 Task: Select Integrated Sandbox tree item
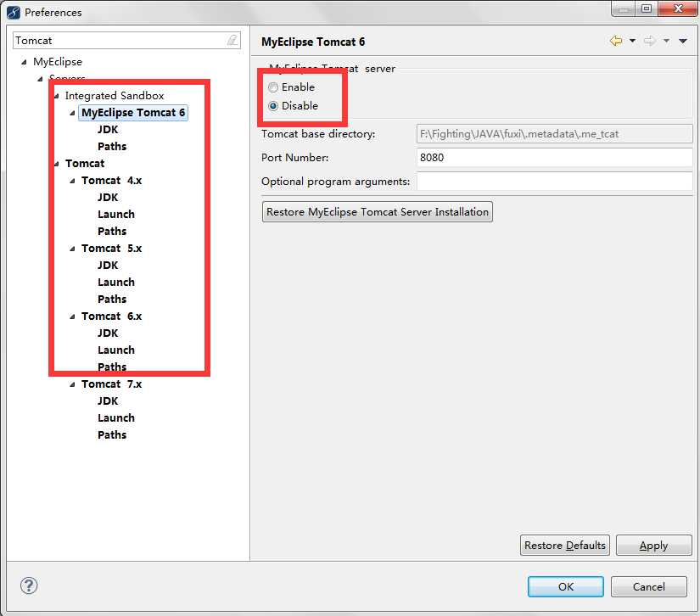(x=115, y=96)
